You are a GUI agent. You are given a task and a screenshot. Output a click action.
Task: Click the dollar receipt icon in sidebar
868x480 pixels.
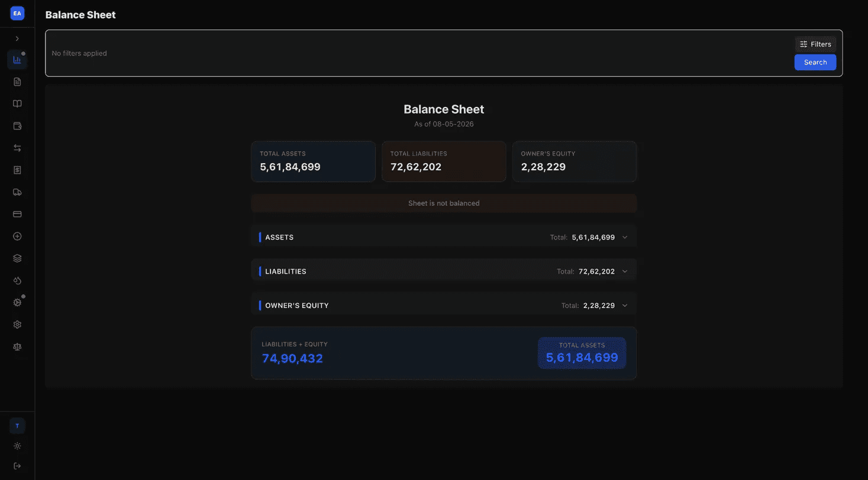click(x=17, y=170)
